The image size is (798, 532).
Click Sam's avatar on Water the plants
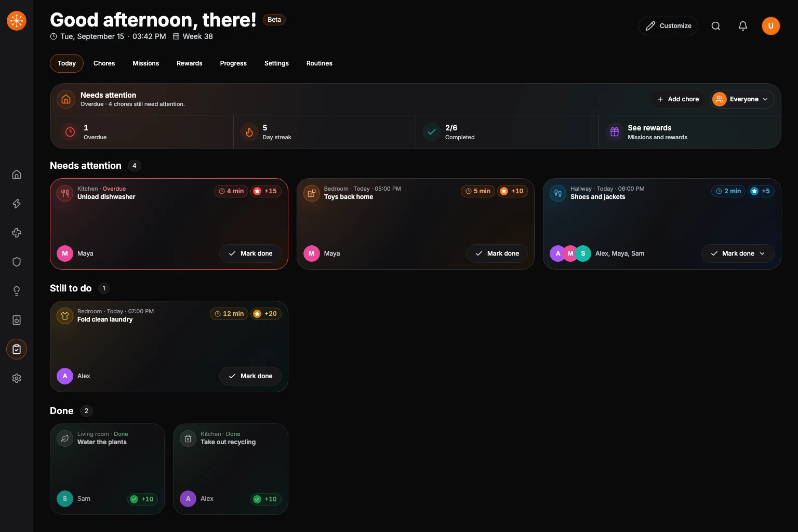[65, 499]
